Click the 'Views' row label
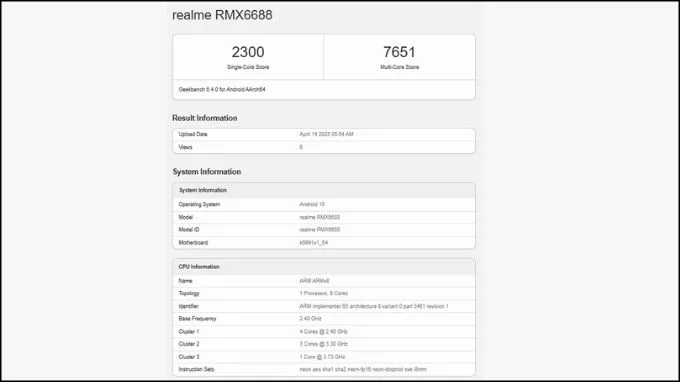 point(185,147)
